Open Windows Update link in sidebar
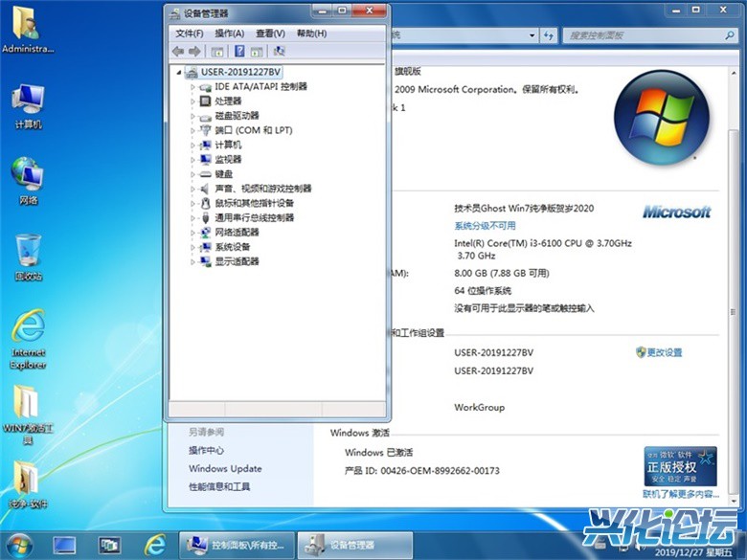Screen dimensions: 747x560 [225, 469]
